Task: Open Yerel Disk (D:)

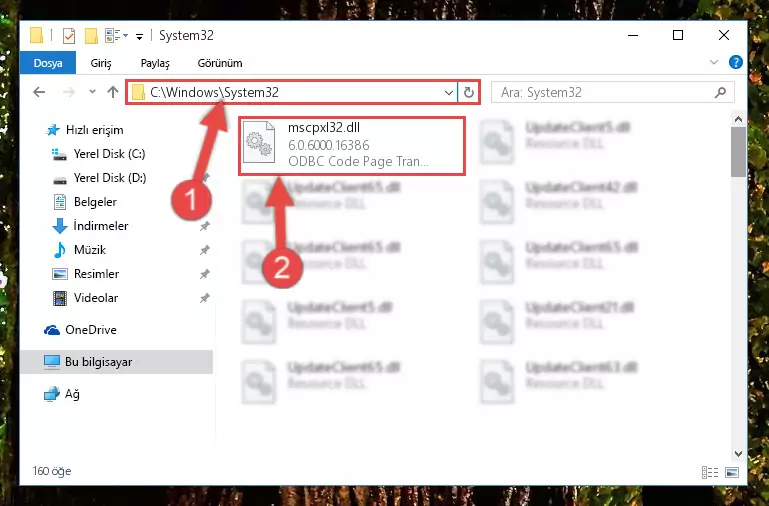Action: (x=109, y=178)
